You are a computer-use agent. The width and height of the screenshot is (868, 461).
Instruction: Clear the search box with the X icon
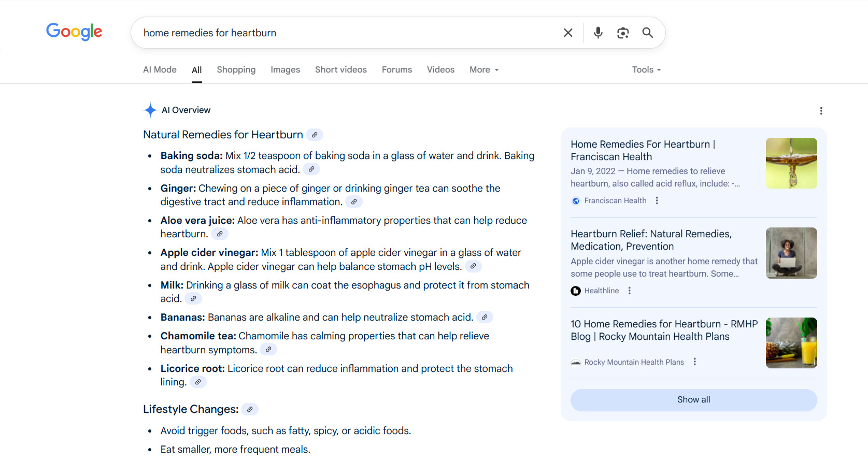click(x=568, y=33)
